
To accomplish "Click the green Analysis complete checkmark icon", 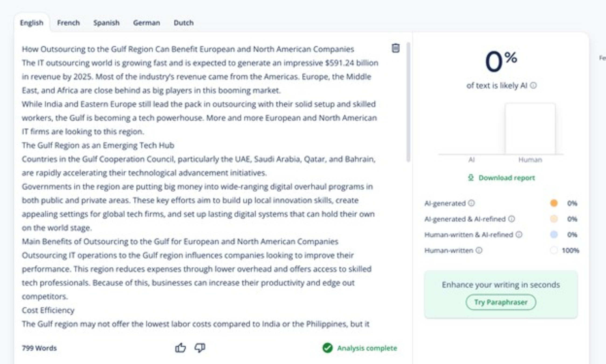I will (327, 348).
